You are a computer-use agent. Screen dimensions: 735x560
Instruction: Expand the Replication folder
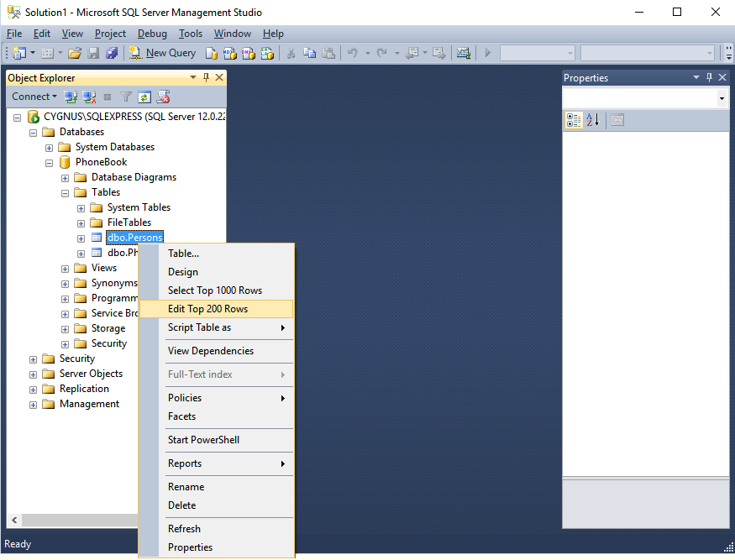34,390
